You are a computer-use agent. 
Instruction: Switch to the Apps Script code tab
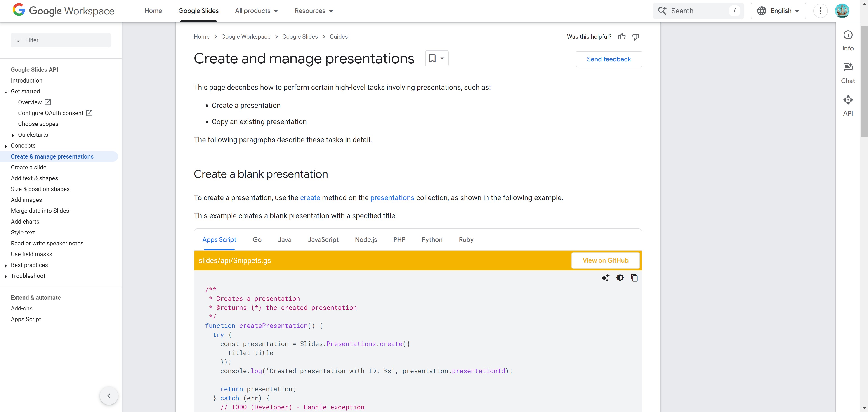219,240
